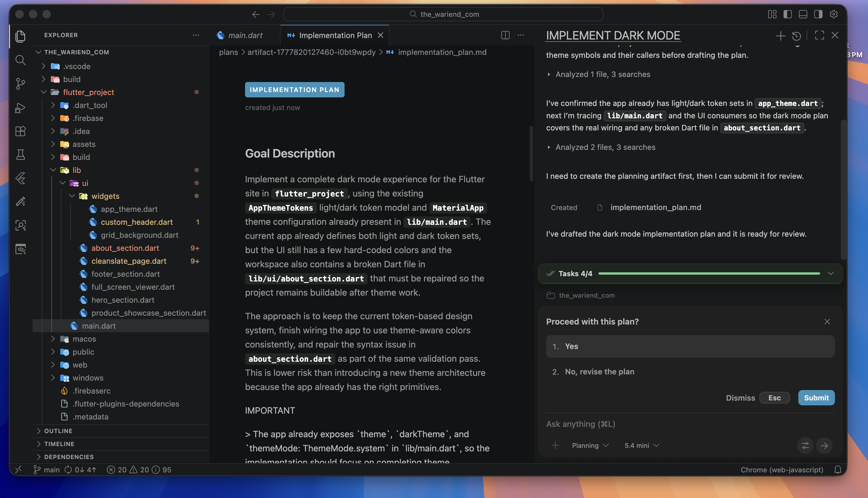Click the title bar search field
The height and width of the screenshot is (498, 868).
click(443, 14)
